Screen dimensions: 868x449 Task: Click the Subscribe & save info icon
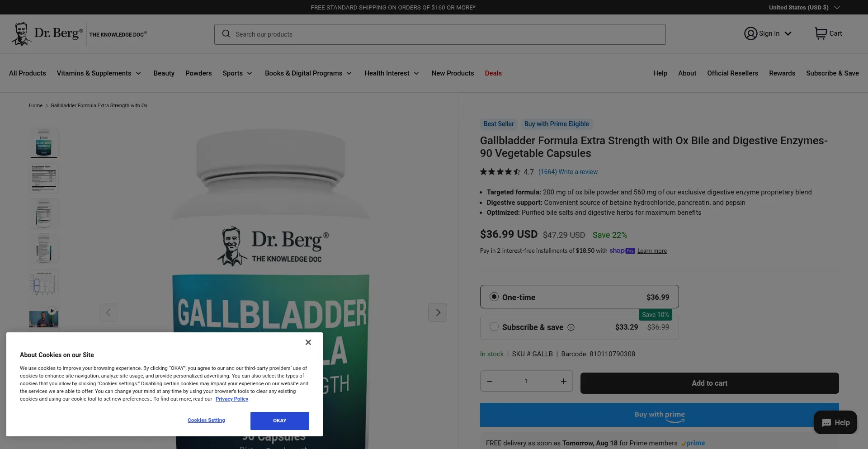[571, 327]
